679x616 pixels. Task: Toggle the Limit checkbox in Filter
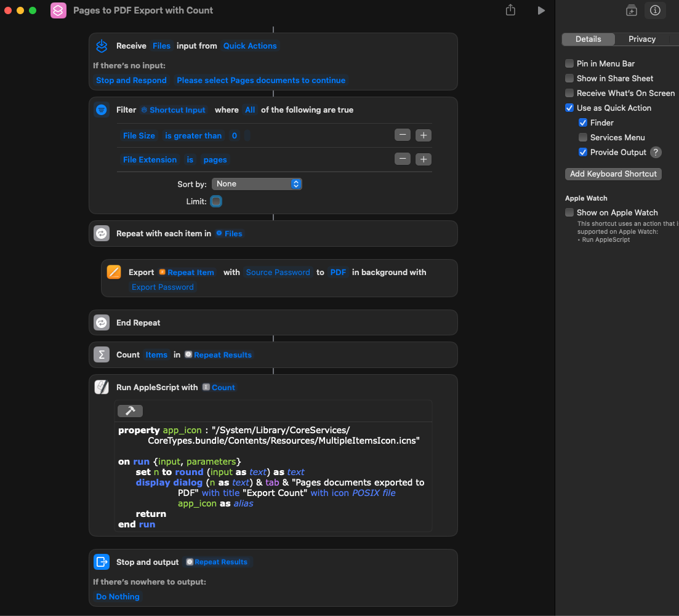(216, 201)
